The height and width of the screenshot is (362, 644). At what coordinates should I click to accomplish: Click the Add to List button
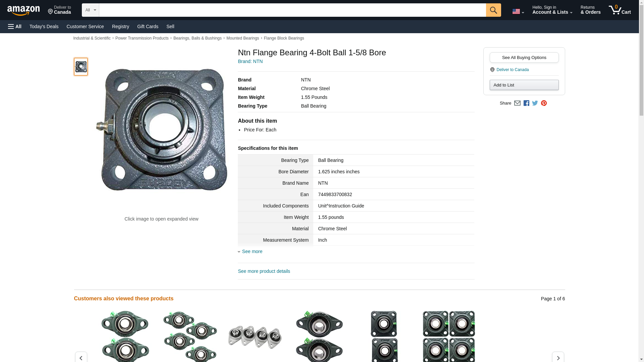[524, 85]
